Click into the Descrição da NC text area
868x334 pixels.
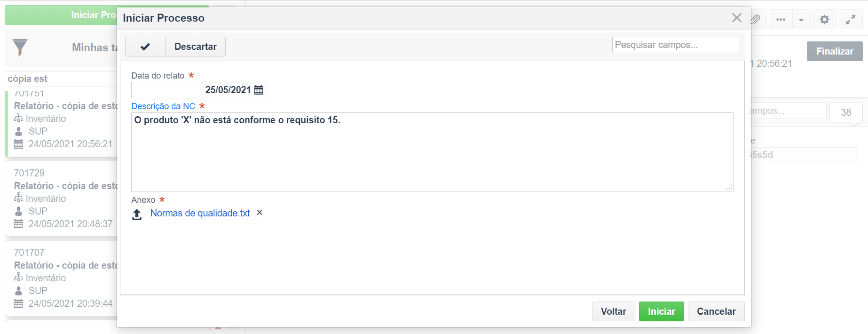tap(432, 152)
